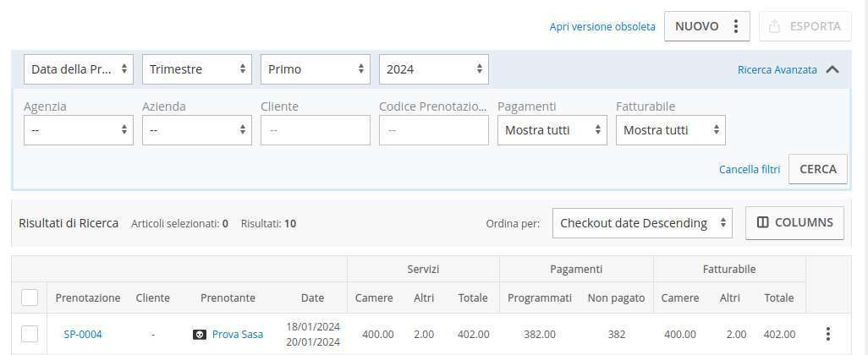Click into the Cliente filter field
The width and height of the screenshot is (868, 355).
tap(316, 130)
